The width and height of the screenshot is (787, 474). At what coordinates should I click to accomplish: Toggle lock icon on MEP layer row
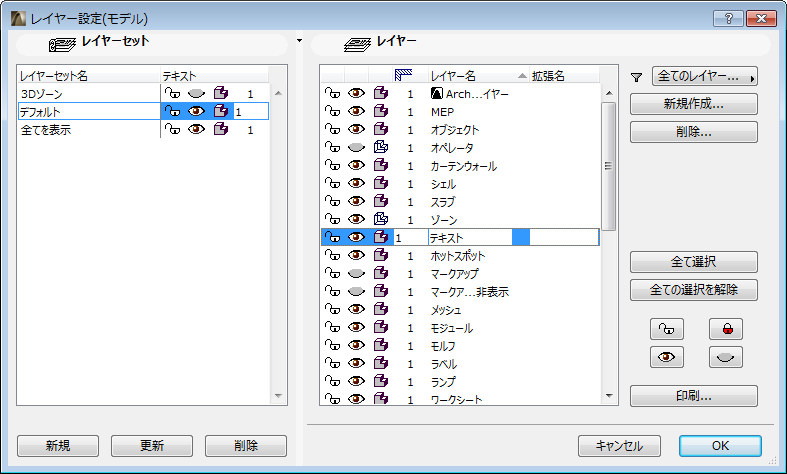332,111
